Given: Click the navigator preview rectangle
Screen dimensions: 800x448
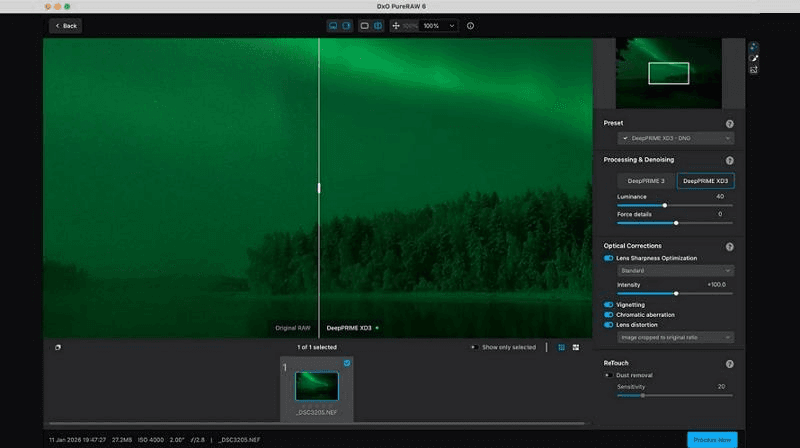Looking at the screenshot, I should (668, 73).
